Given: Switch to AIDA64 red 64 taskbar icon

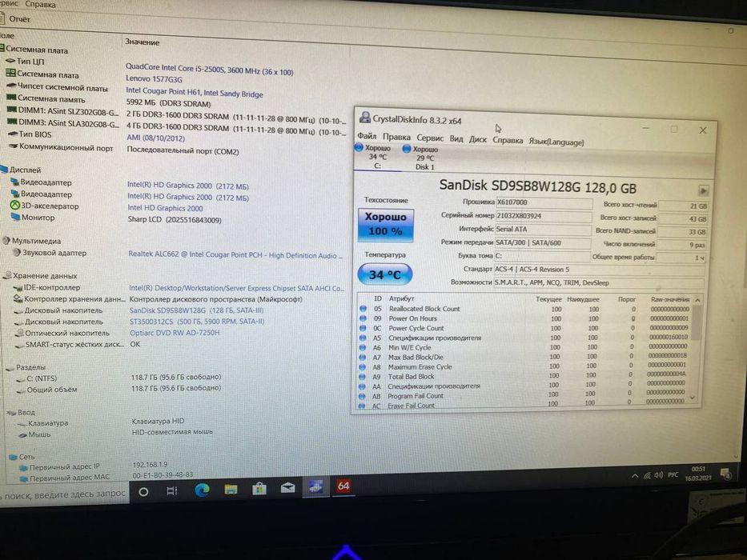Looking at the screenshot, I should 343,486.
